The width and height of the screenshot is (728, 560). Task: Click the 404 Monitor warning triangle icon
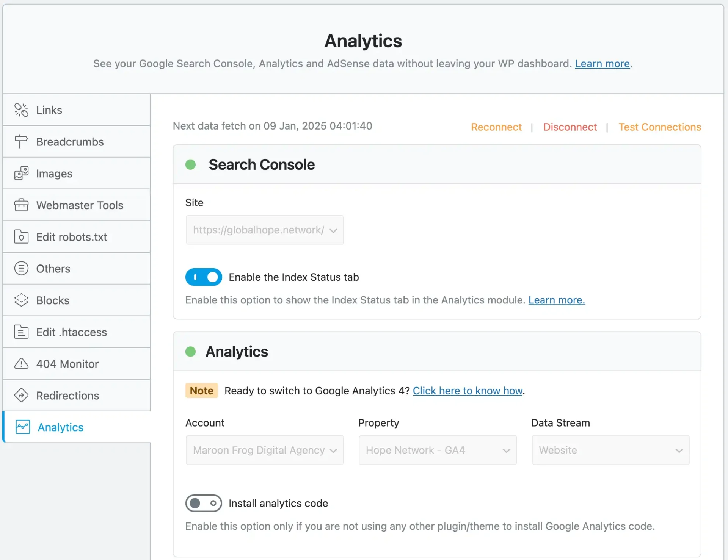pyautogui.click(x=21, y=364)
